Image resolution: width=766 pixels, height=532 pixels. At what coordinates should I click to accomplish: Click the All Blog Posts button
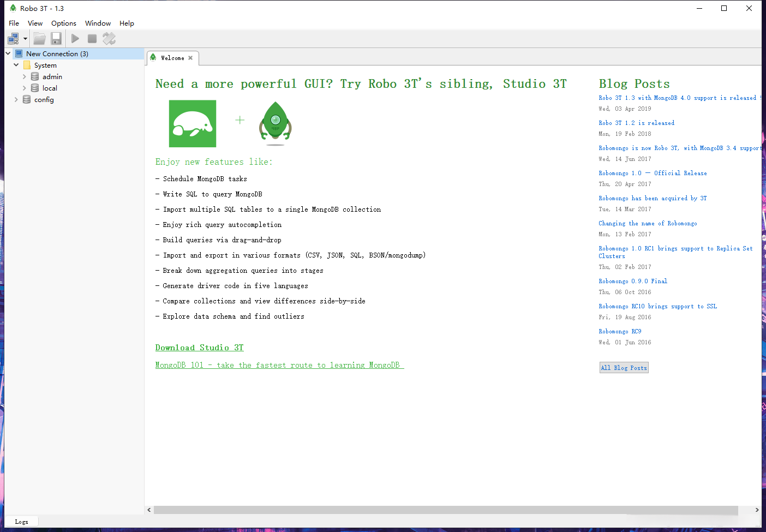pyautogui.click(x=624, y=368)
